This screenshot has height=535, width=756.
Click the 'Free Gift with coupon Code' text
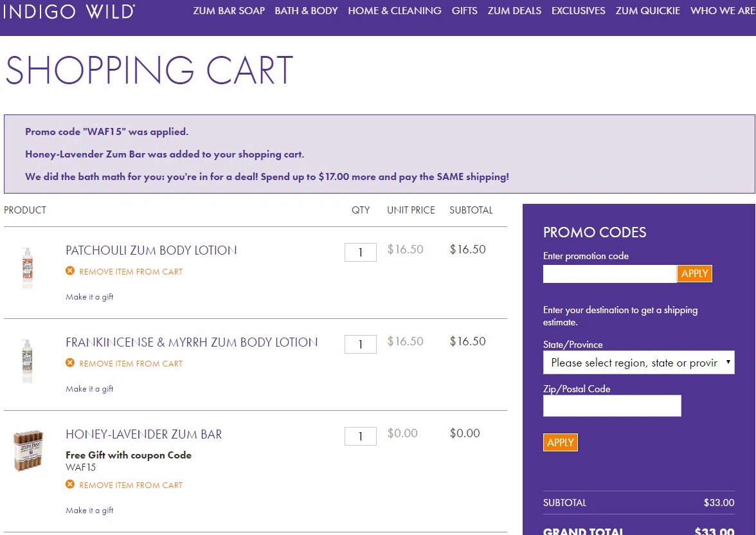click(129, 455)
